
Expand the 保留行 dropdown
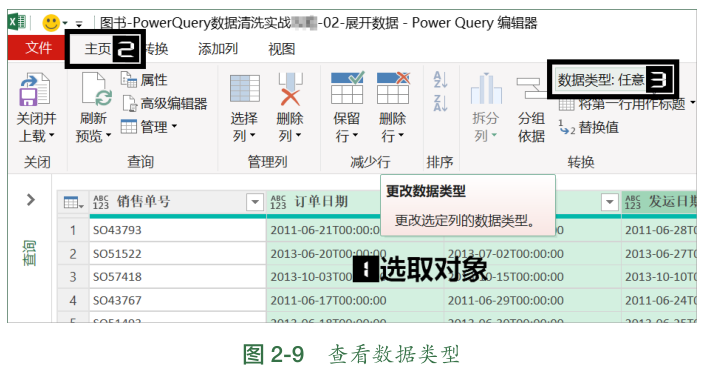point(355,135)
